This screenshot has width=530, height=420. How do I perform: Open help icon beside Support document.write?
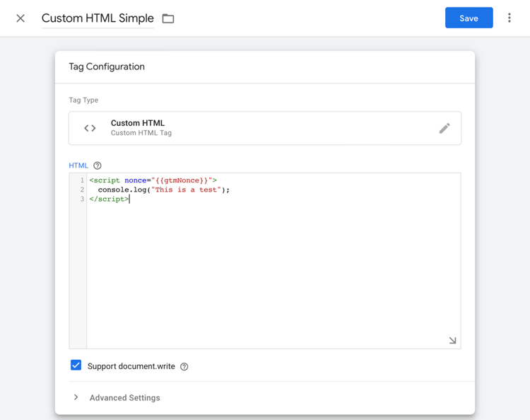[184, 366]
